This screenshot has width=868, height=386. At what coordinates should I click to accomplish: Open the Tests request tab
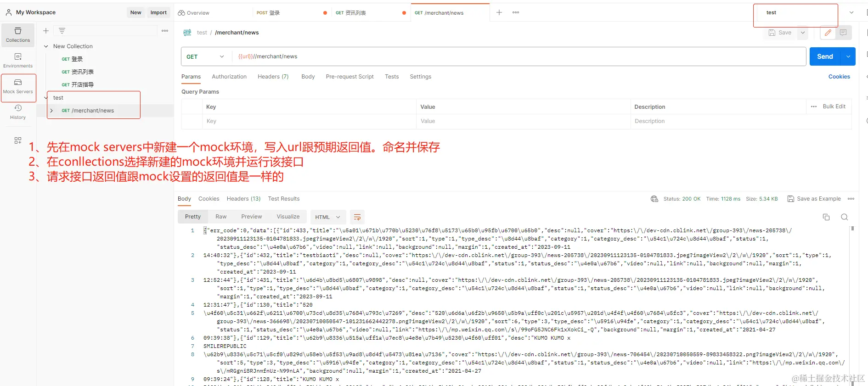pos(392,77)
